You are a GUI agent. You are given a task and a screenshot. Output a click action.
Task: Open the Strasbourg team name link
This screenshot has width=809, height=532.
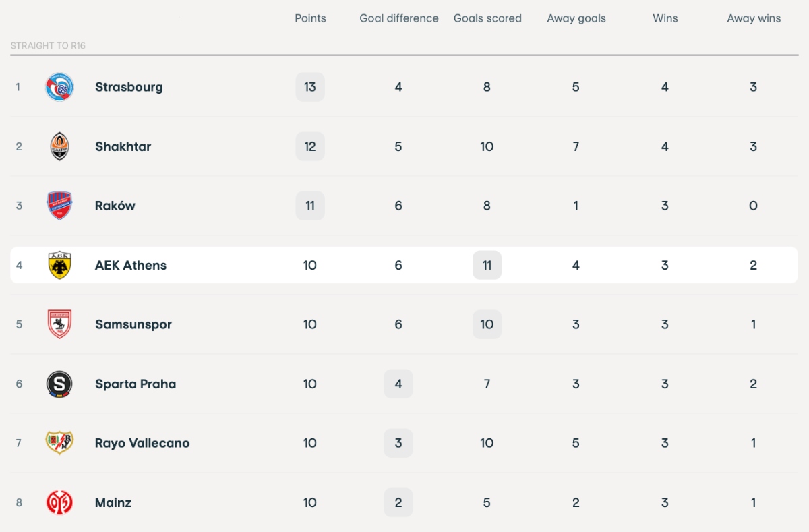(x=129, y=87)
